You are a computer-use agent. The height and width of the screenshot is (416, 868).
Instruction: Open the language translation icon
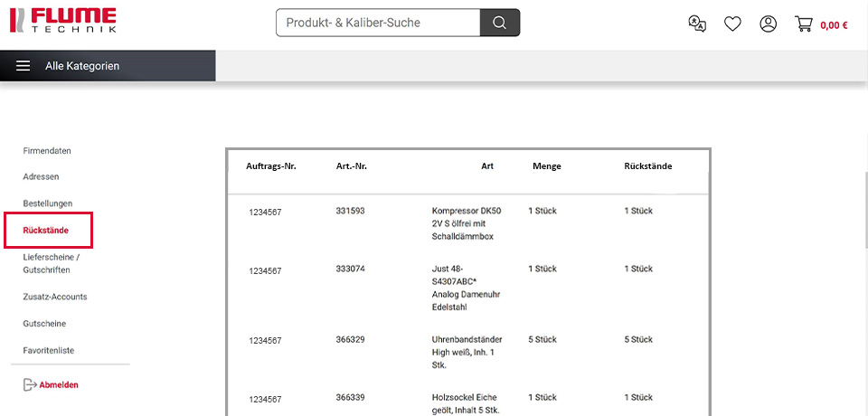(697, 24)
